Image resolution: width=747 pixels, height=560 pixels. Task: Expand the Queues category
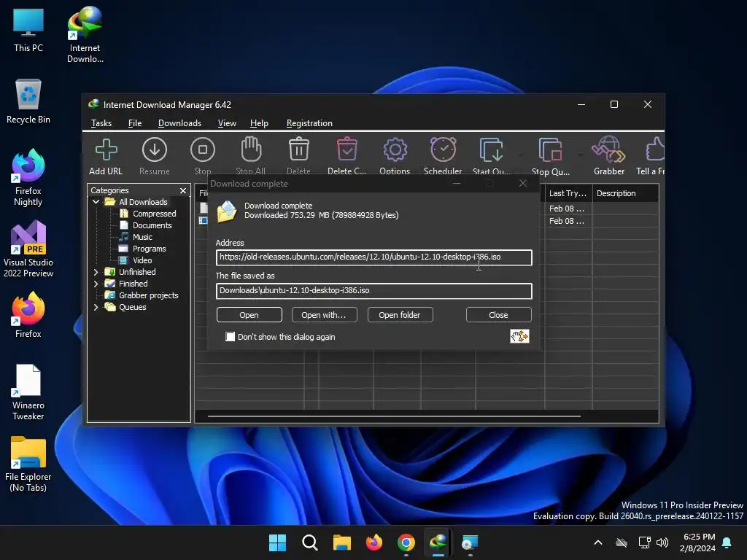(x=96, y=307)
